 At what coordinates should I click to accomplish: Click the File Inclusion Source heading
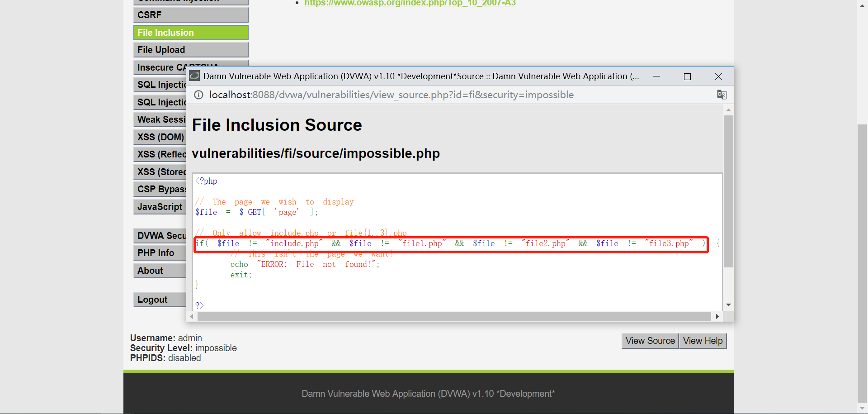click(x=277, y=125)
